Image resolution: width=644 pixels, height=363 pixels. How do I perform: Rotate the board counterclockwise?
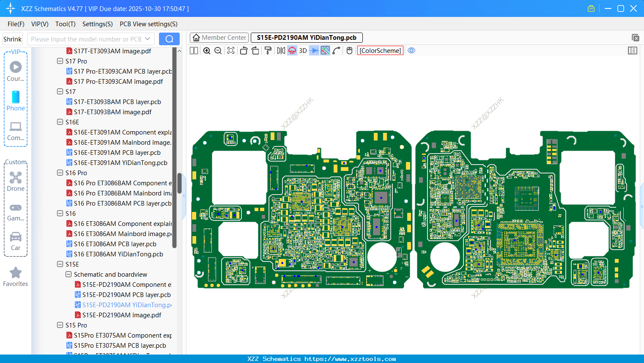click(x=244, y=51)
